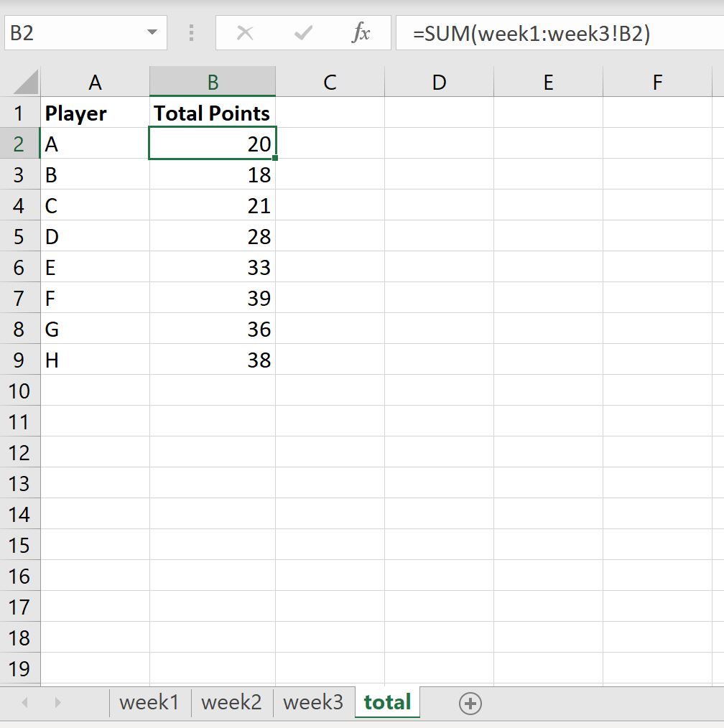724x728 pixels.
Task: Select column C header
Action: pos(330,83)
